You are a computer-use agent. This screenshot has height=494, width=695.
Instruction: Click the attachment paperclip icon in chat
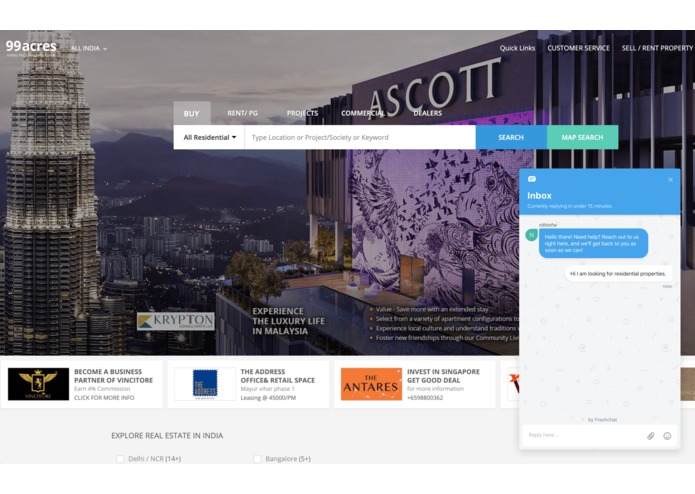651,436
